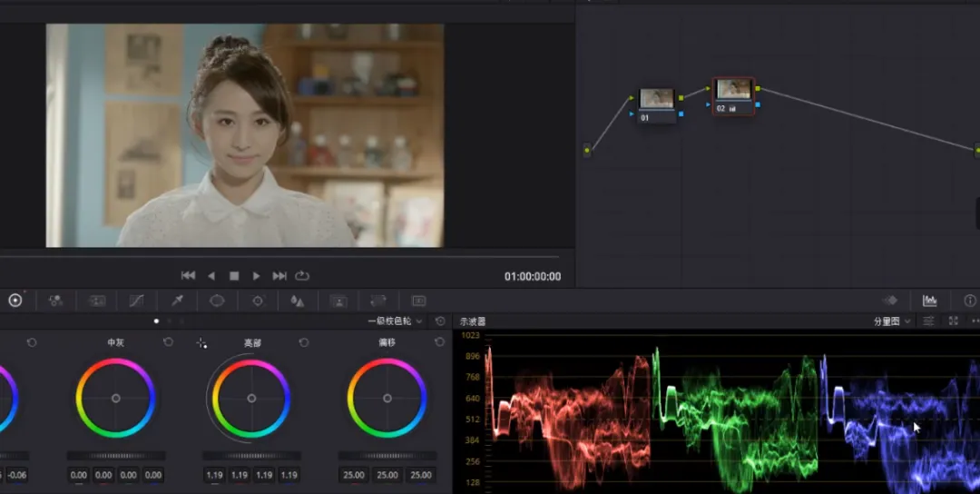Show the Scopes panel
Viewport: 980px width, 494px height.
coord(930,301)
